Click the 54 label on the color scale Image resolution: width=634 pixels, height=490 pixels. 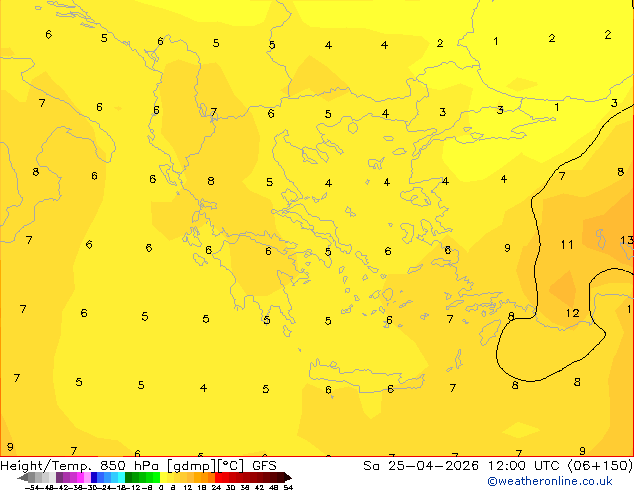point(288,488)
